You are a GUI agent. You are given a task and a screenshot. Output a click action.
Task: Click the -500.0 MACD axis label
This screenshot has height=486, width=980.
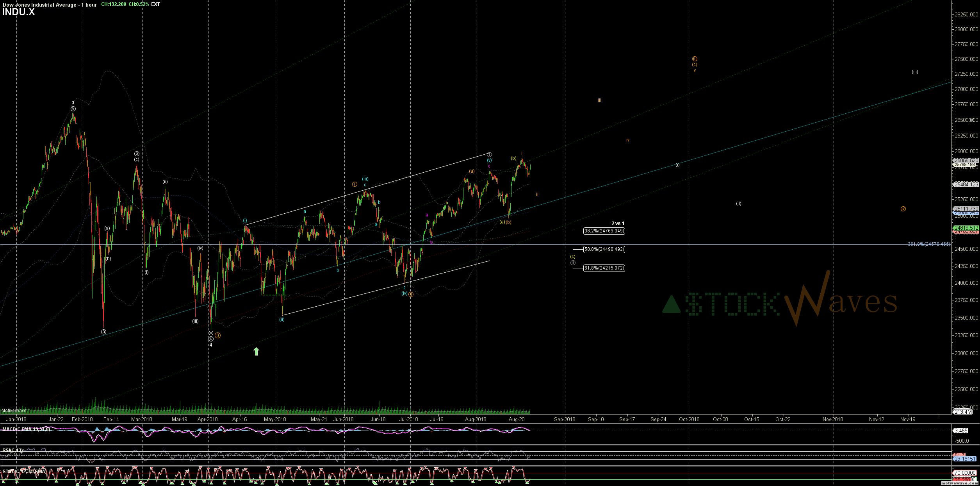[962, 441]
